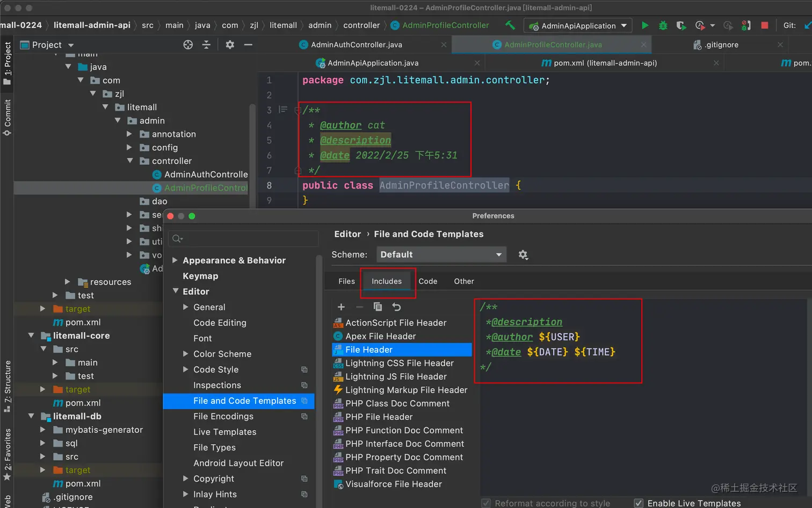Click AdminProfileController breadcrumb

pyautogui.click(x=440, y=25)
